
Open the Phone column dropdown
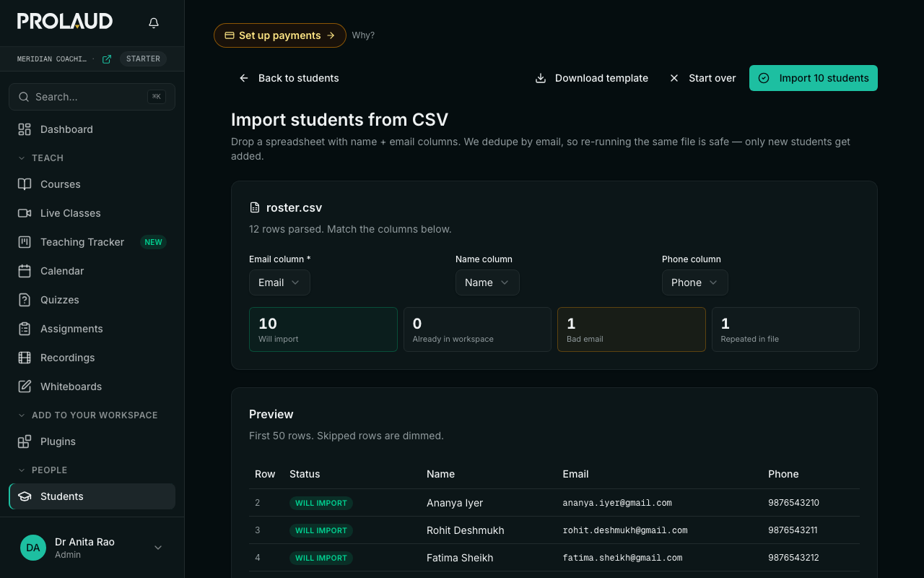pyautogui.click(x=694, y=282)
